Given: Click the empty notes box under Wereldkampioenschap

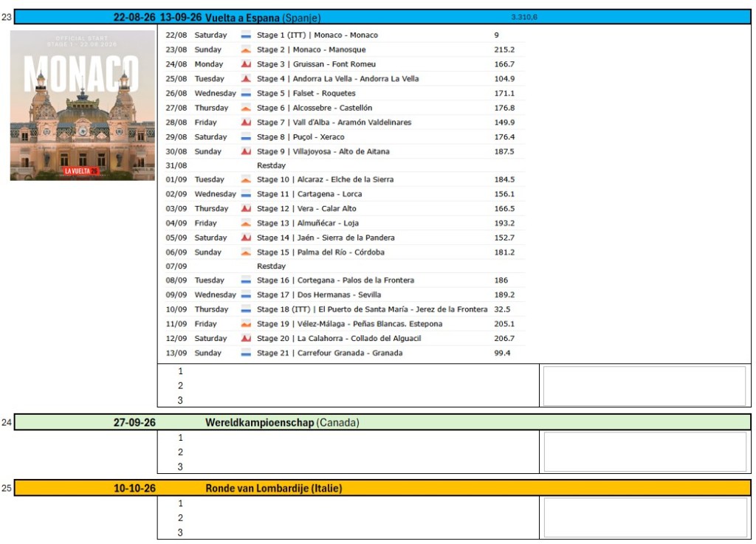Looking at the screenshot, I should 645,452.
